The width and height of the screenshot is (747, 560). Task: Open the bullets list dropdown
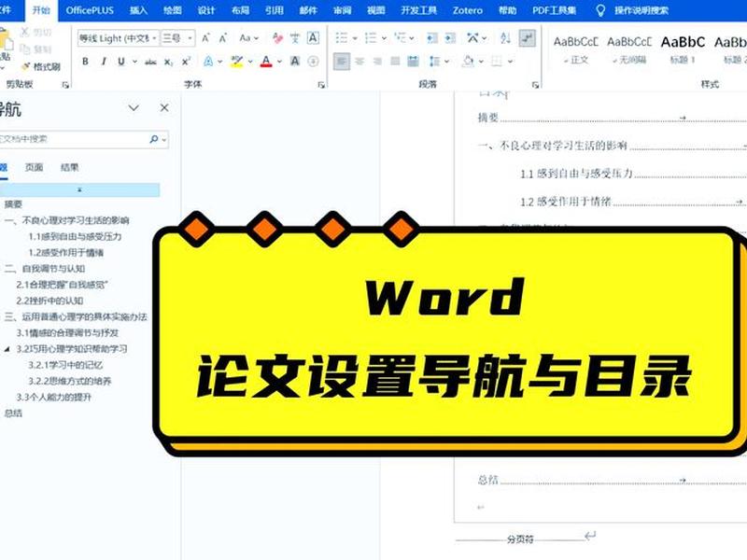[x=355, y=38]
